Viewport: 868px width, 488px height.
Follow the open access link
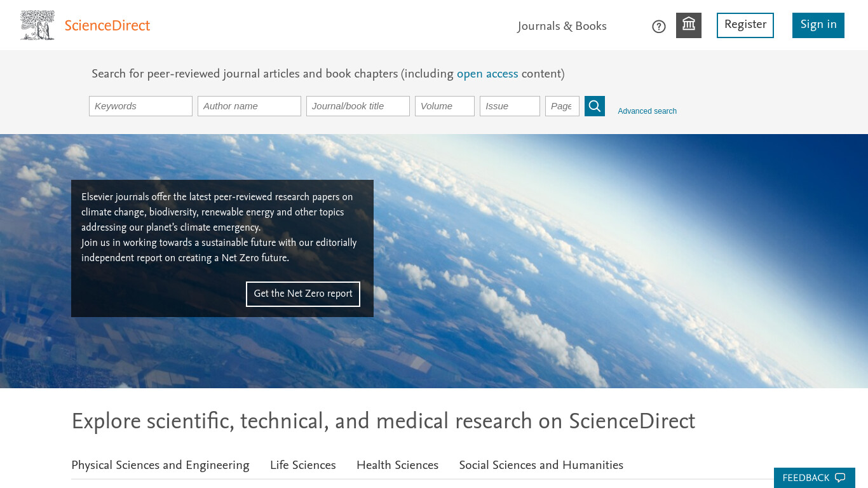point(487,74)
